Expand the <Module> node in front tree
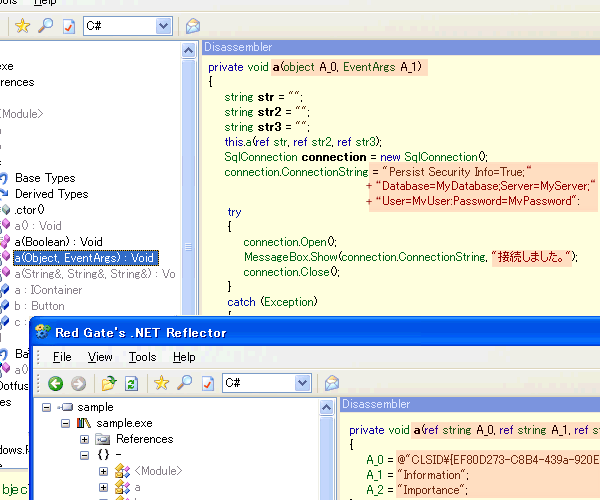600x500 pixels. (103, 471)
